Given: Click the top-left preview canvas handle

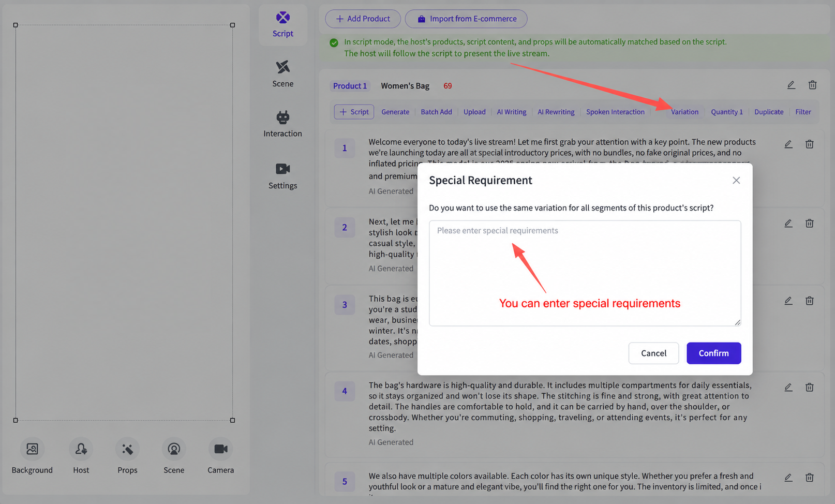Looking at the screenshot, I should click(16, 25).
